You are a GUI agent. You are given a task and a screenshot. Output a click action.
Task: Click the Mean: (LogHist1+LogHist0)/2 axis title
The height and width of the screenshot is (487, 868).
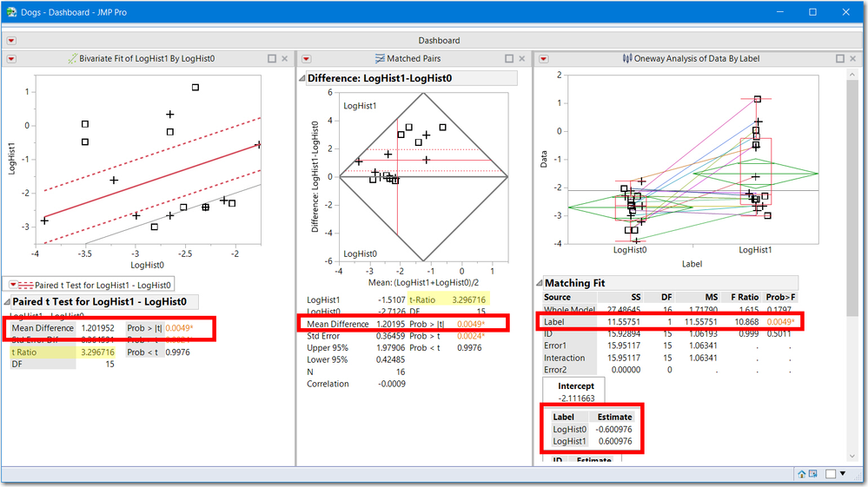[x=423, y=282]
